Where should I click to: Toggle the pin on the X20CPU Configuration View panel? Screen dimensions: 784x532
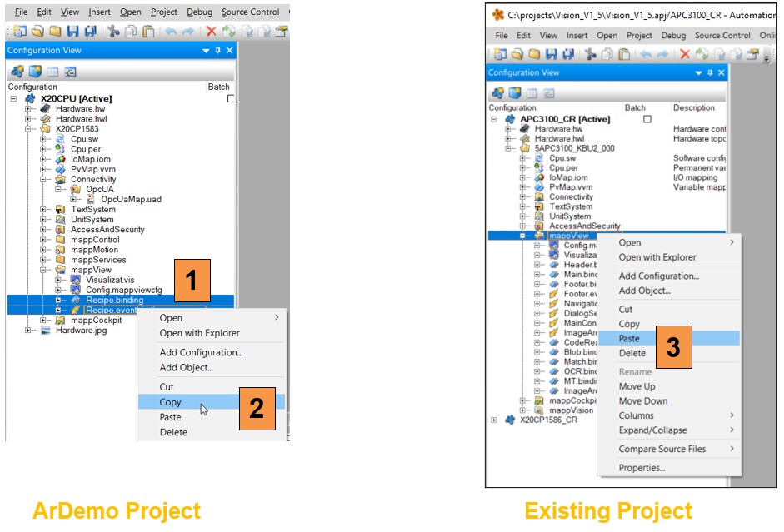click(218, 51)
